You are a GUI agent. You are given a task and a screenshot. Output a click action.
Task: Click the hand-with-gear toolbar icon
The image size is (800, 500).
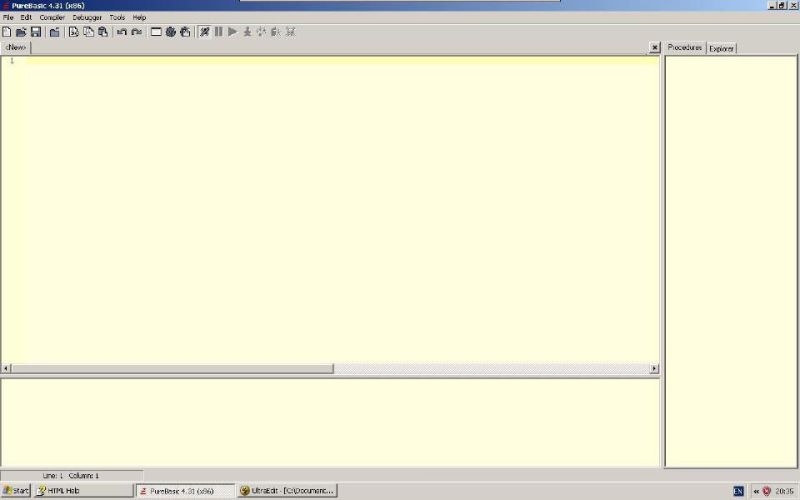pyautogui.click(x=185, y=32)
